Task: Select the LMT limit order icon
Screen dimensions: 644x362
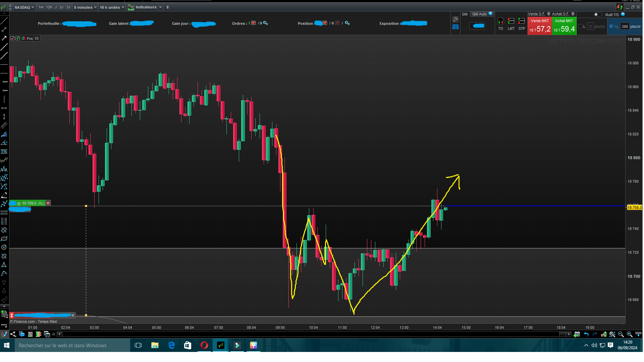Action: click(511, 21)
